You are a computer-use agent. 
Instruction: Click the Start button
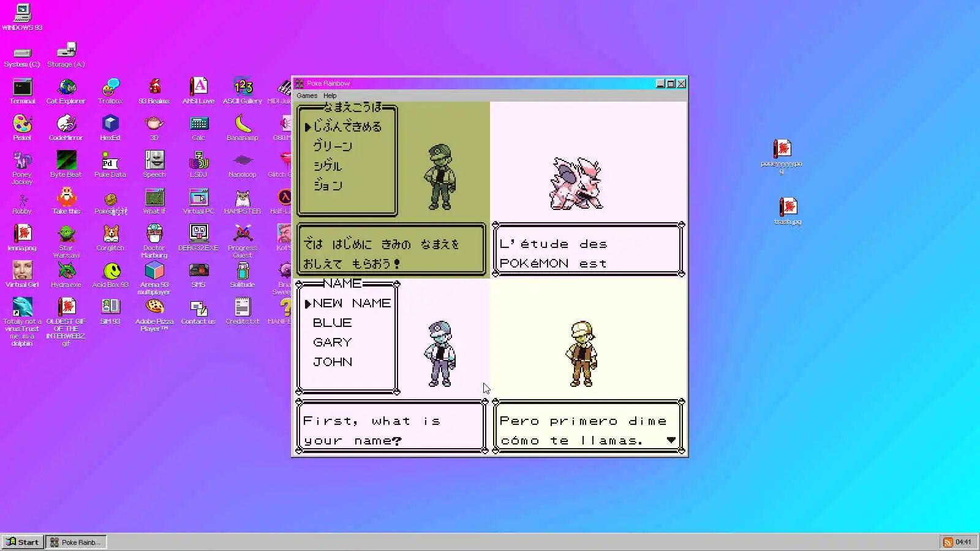[23, 542]
